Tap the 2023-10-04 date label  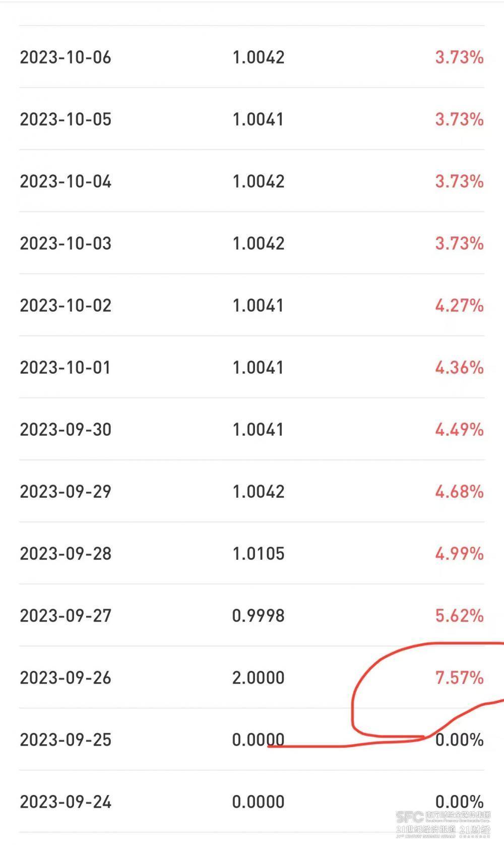point(66,182)
